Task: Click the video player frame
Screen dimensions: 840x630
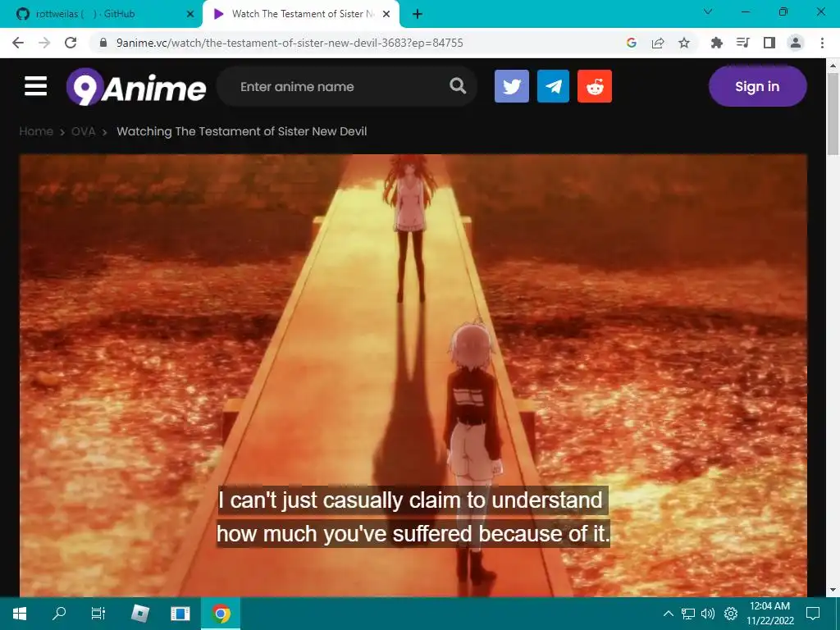Action: click(413, 375)
